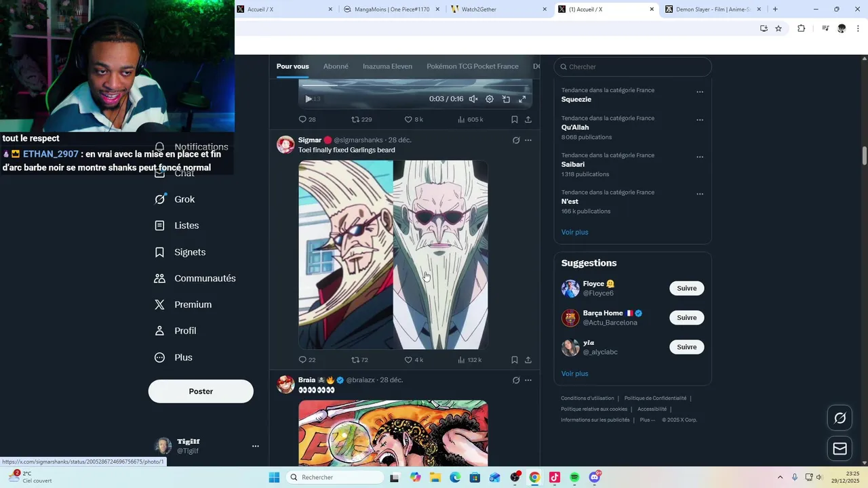Viewport: 868px width, 488px height.
Task: Open options for the N'est trend
Action: pos(700,194)
